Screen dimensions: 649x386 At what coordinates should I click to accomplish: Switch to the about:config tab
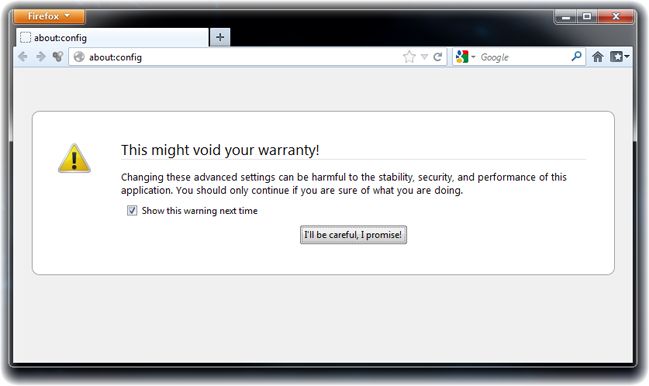tap(113, 38)
